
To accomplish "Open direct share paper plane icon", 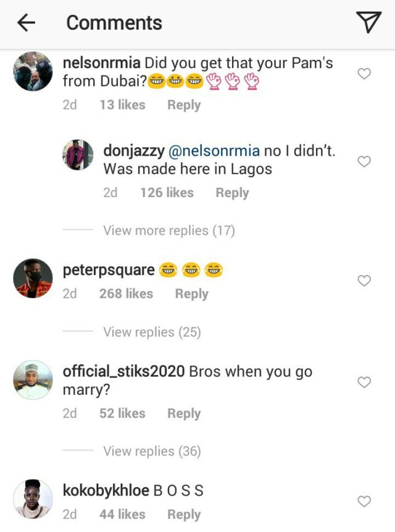I will [x=368, y=22].
